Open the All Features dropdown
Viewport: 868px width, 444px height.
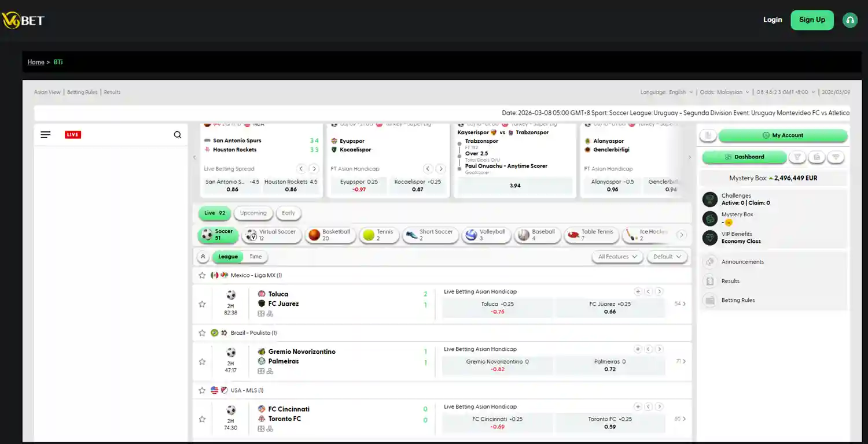(617, 256)
